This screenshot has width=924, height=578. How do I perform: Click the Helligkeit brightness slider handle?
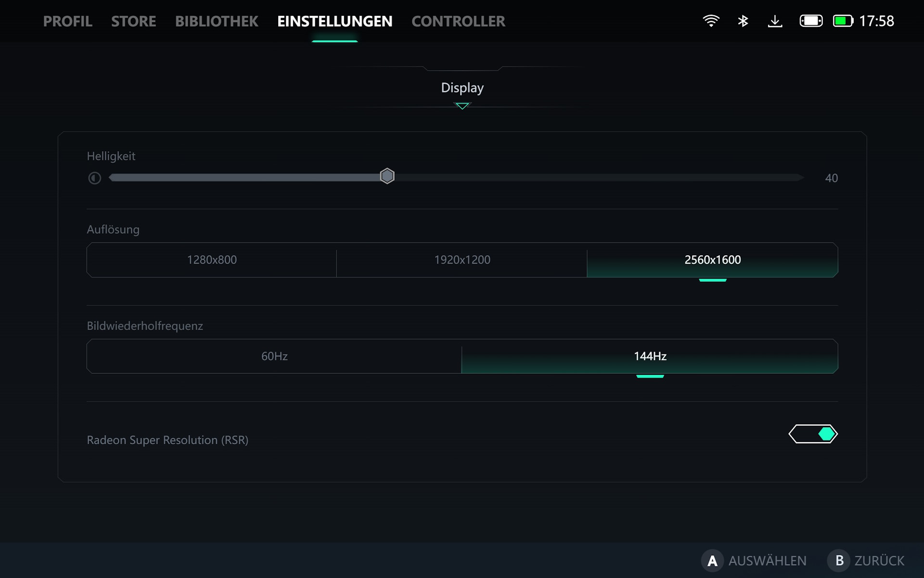pos(387,176)
